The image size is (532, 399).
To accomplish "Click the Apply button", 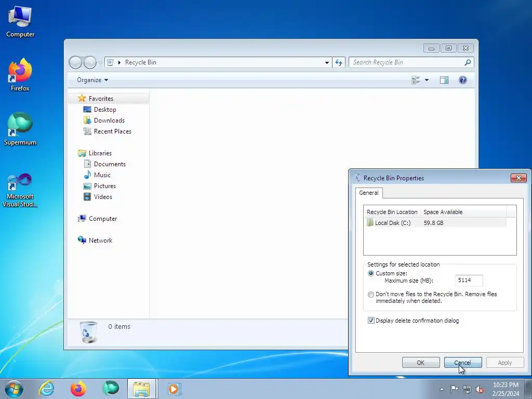I will (505, 363).
